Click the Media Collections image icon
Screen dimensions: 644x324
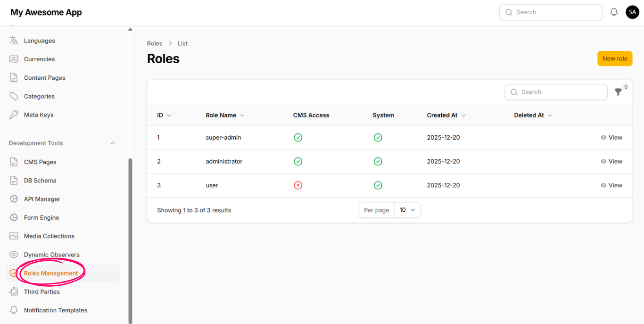[14, 236]
